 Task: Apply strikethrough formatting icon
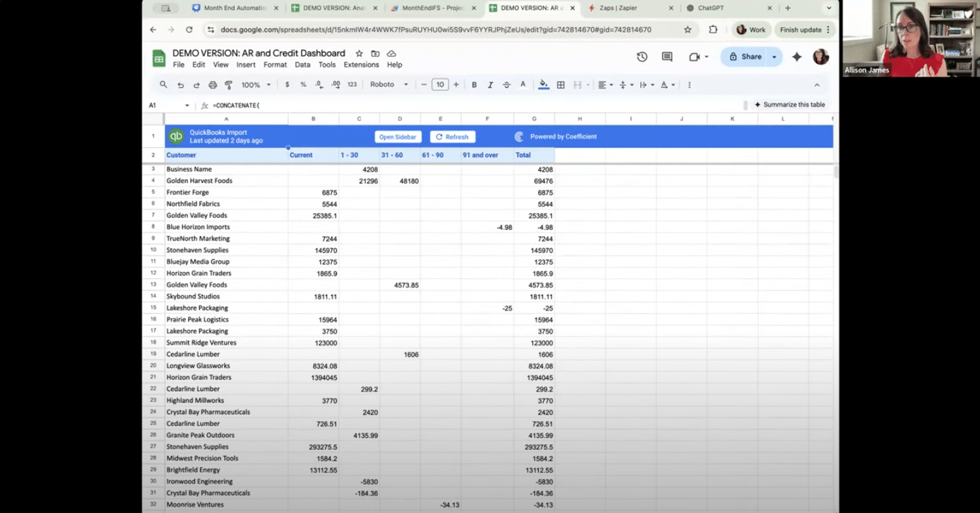point(506,85)
